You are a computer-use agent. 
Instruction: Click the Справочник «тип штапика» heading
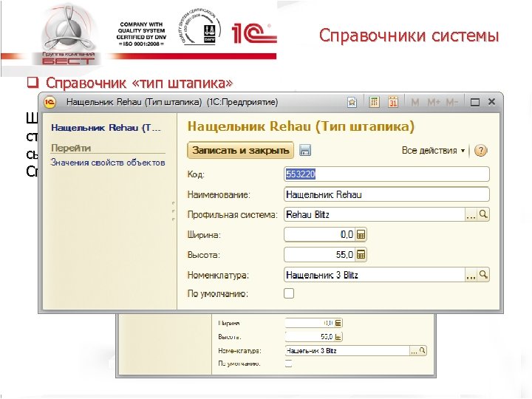(x=140, y=83)
